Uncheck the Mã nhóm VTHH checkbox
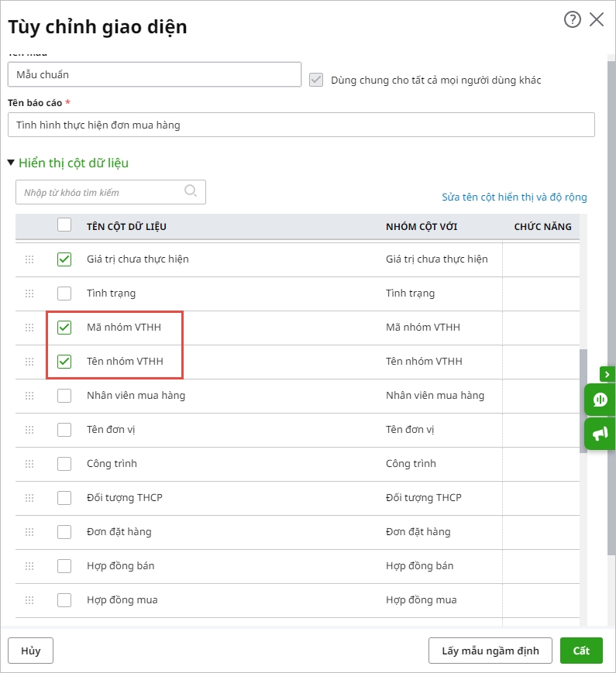Screen dimensions: 616x673 pyautogui.click(x=64, y=328)
